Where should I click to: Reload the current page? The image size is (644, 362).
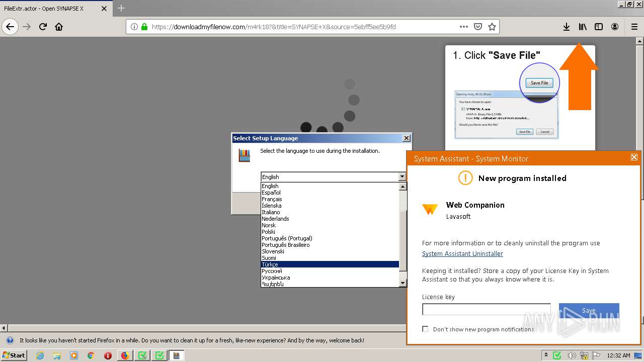43,27
